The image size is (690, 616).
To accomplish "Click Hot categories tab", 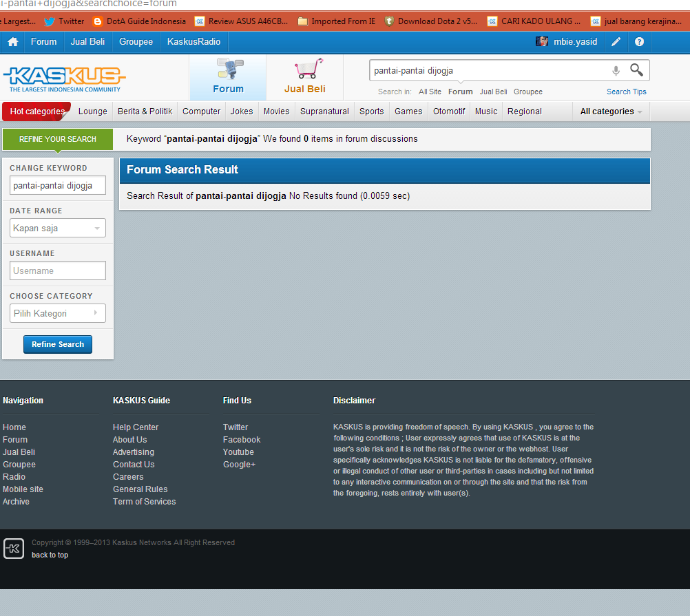I will (36, 111).
